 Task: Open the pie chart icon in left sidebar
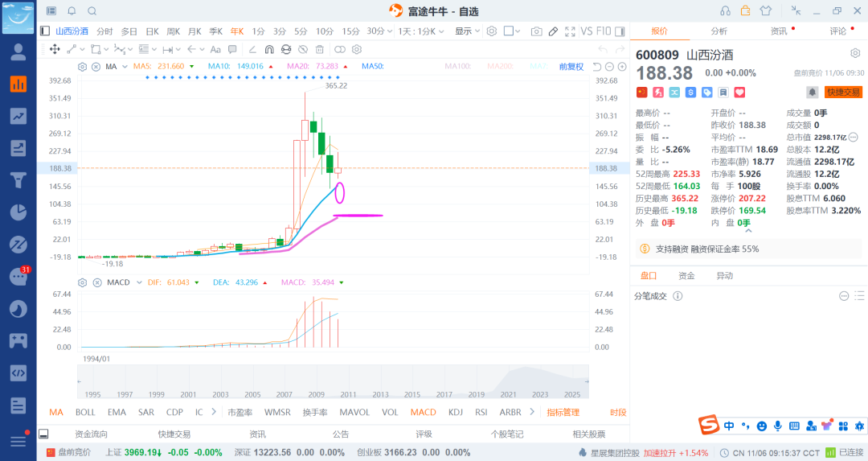18,212
